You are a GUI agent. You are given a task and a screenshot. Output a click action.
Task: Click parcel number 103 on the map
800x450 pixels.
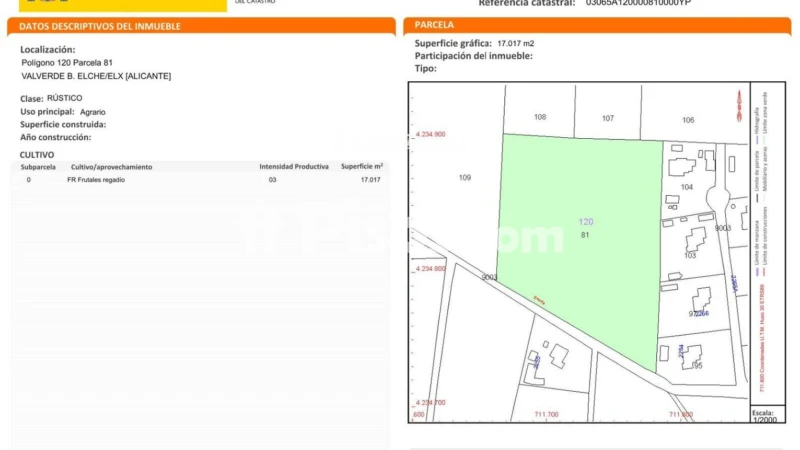(690, 255)
